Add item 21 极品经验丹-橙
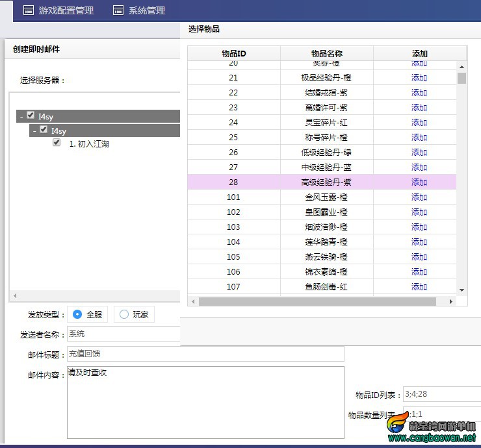The height and width of the screenshot is (448, 481). [419, 78]
